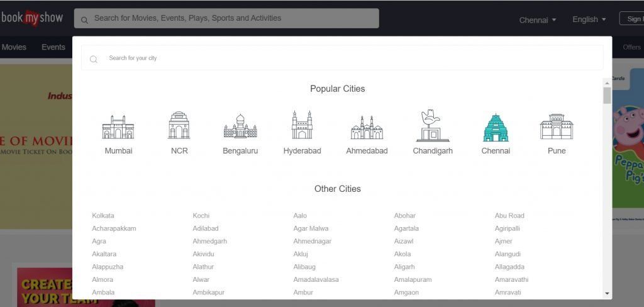644x307 pixels.
Task: Click the city list scrollbar thumb
Action: click(x=607, y=95)
